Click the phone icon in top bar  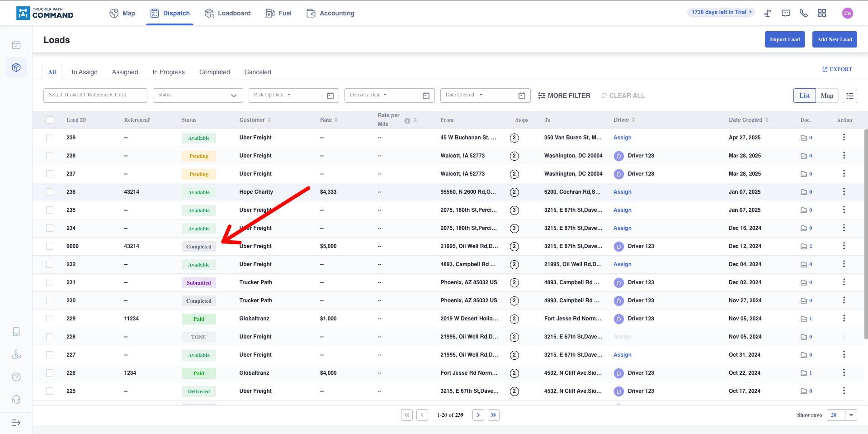[x=803, y=13]
